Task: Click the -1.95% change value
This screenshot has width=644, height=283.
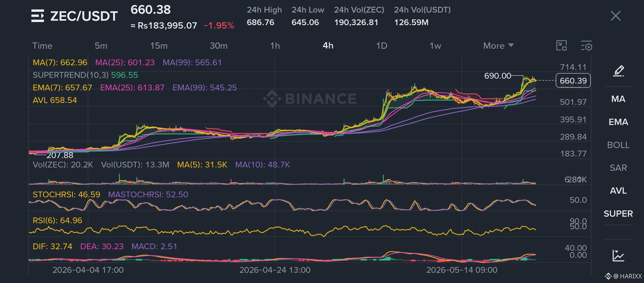Action: (219, 26)
